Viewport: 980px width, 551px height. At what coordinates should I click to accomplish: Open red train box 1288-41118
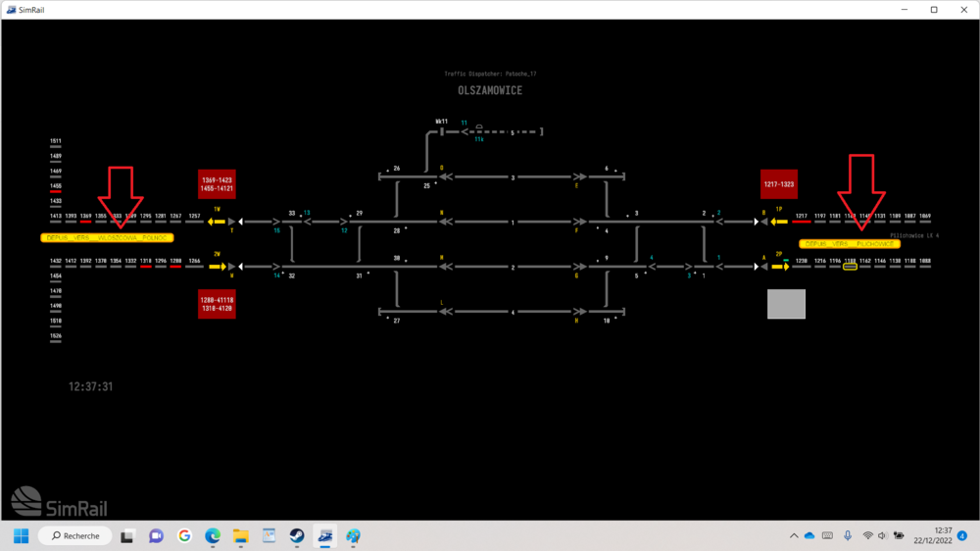(x=217, y=304)
